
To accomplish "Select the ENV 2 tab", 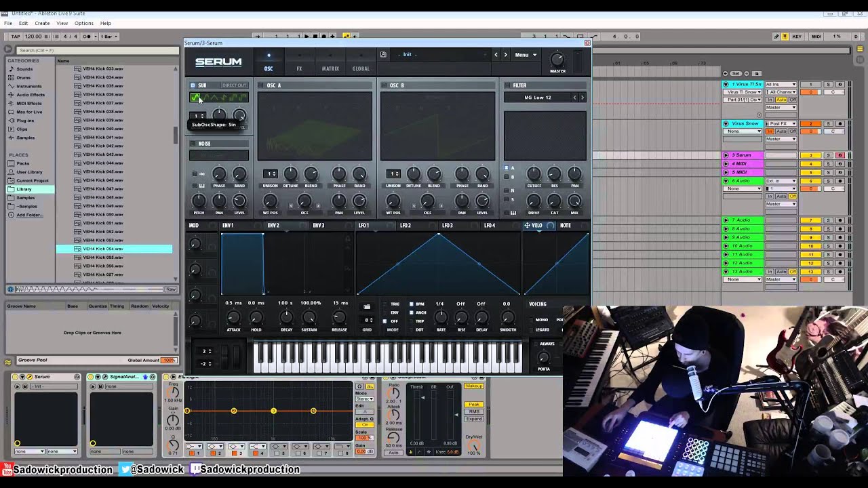I will (x=274, y=226).
